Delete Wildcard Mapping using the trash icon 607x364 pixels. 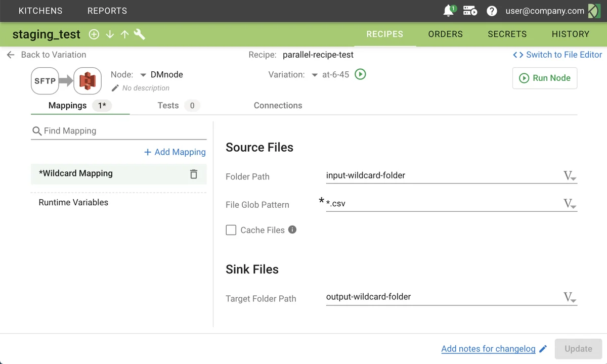[x=194, y=174]
